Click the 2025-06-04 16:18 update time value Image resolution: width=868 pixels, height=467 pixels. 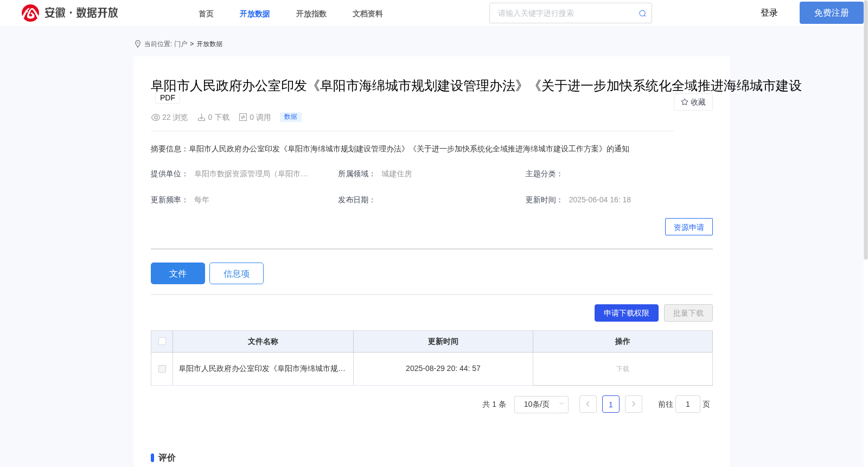(600, 200)
